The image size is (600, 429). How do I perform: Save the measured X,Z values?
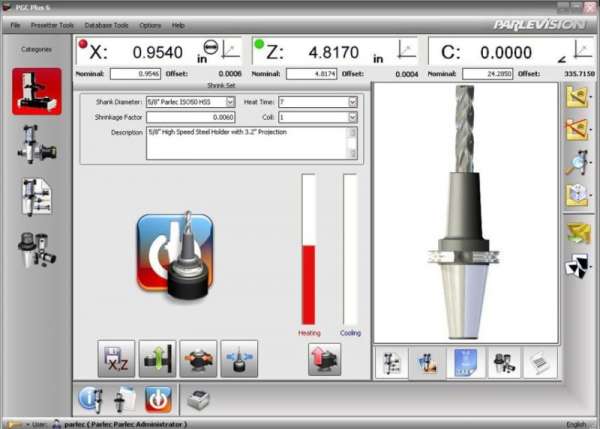[116, 359]
